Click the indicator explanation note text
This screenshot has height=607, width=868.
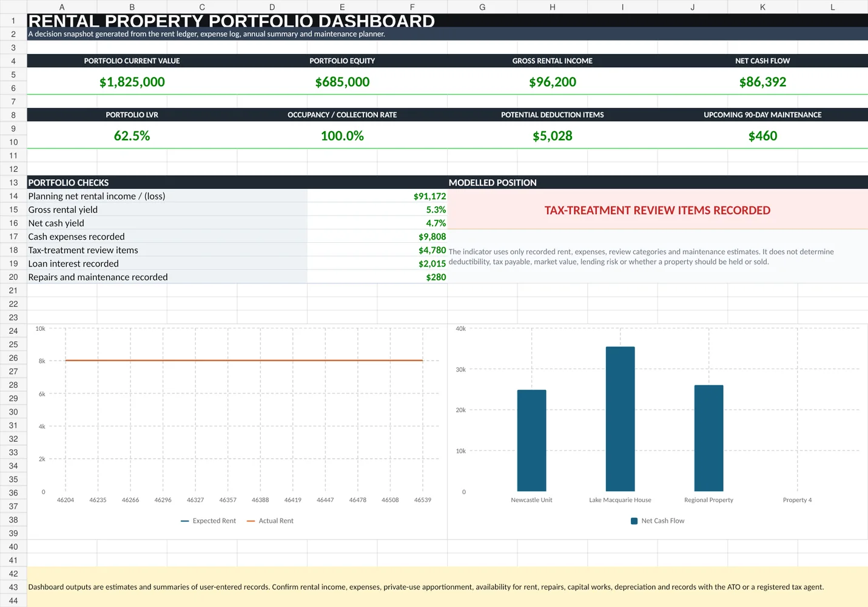point(641,257)
